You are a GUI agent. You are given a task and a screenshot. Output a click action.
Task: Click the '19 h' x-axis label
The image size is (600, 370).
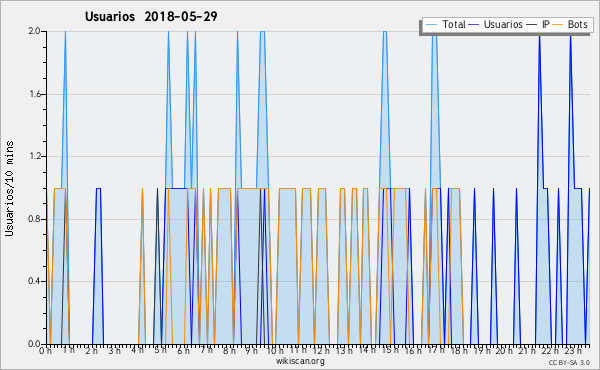[482, 351]
